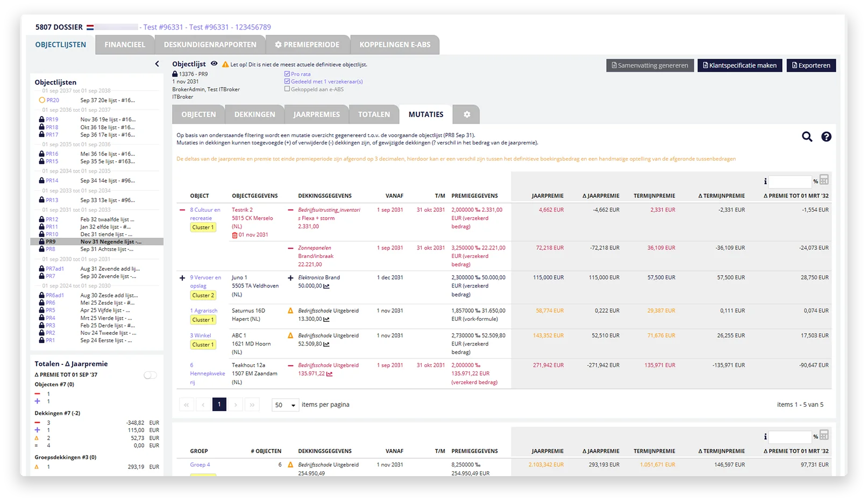Viewport: 868px width, 503px height.
Task: Click the calculator icon above the premie columns
Action: [824, 180]
